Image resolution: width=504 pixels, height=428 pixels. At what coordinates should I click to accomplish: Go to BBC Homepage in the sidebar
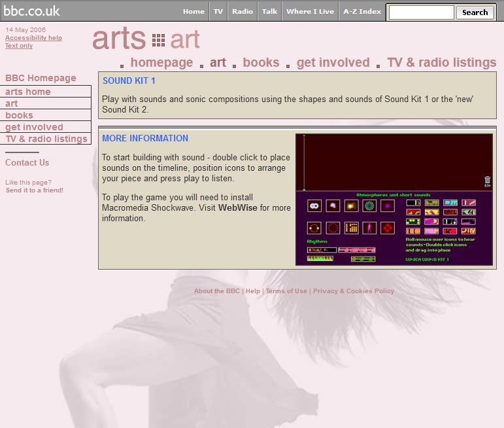41,78
